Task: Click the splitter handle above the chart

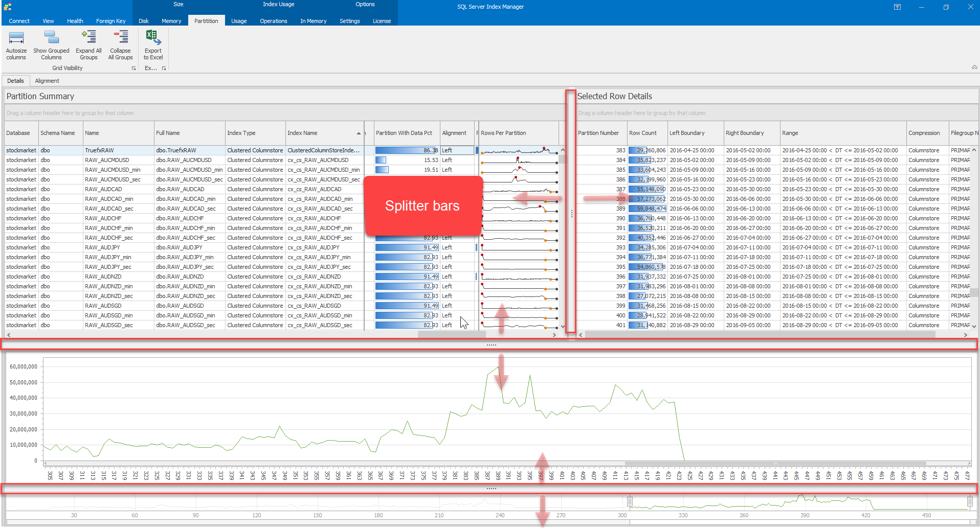Action: (x=491, y=345)
